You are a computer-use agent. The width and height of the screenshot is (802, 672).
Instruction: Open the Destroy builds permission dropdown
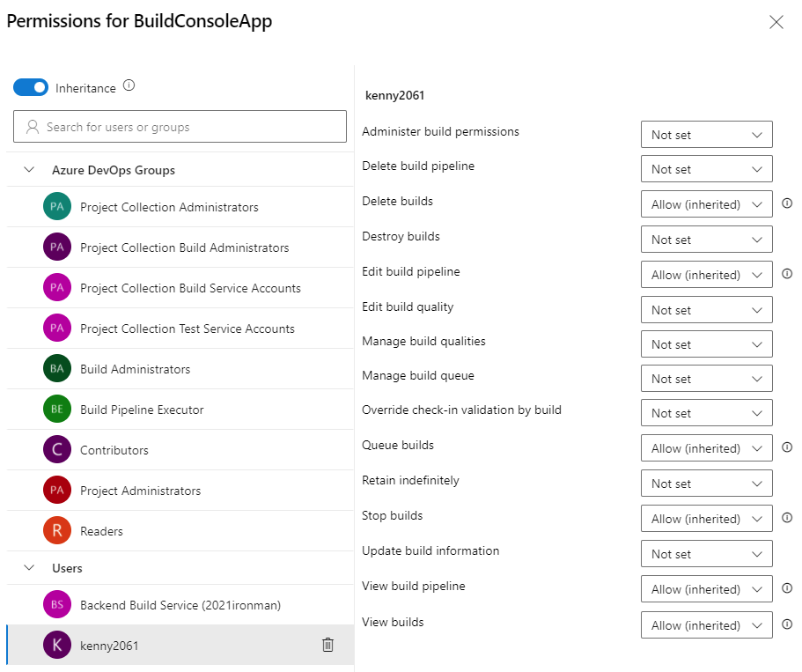pyautogui.click(x=706, y=240)
